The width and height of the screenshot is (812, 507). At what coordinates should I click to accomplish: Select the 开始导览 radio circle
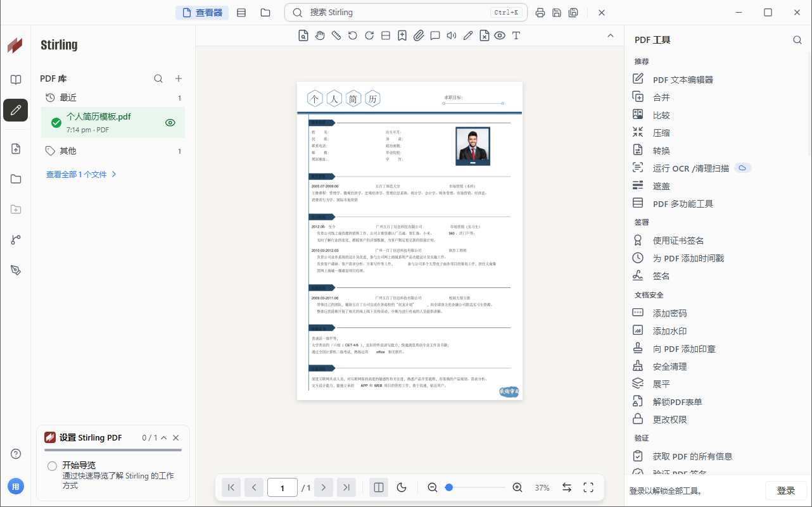(52, 466)
